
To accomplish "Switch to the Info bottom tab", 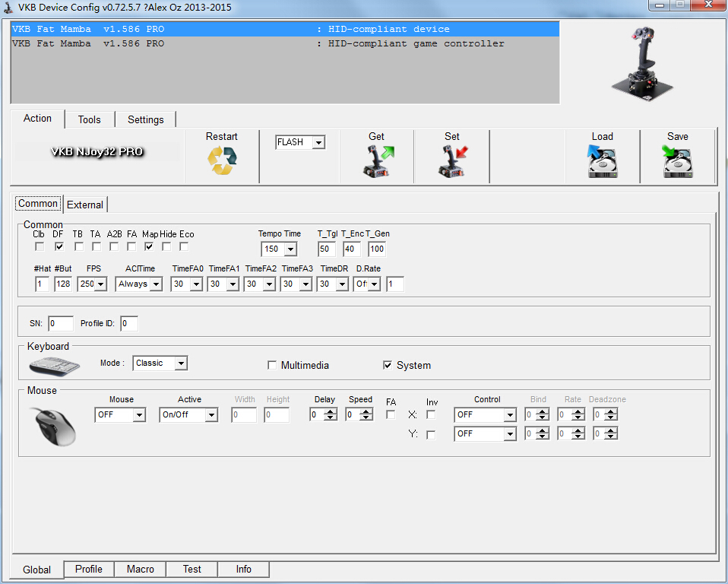I will click(x=243, y=569).
